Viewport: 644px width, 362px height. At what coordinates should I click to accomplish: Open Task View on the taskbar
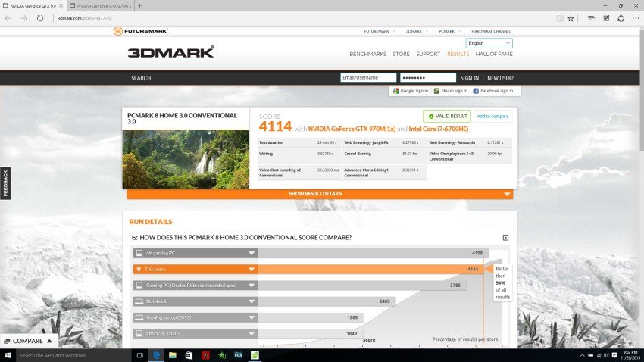139,355
